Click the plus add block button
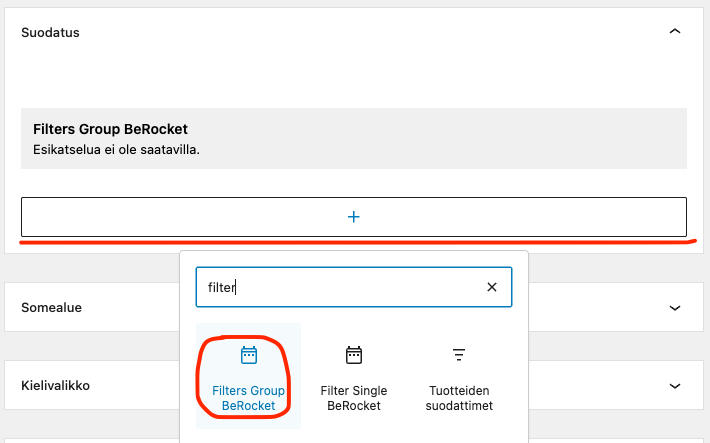Viewport: 710px width, 443px height. (x=354, y=217)
